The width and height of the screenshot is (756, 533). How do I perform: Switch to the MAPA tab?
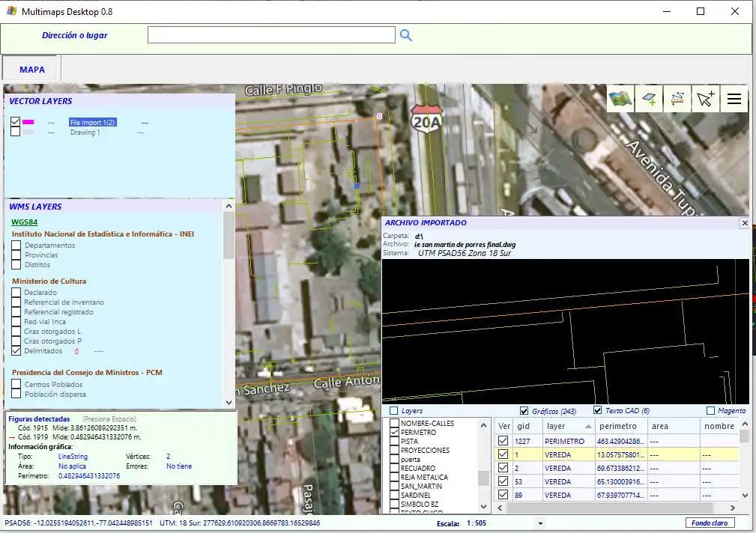tap(31, 70)
